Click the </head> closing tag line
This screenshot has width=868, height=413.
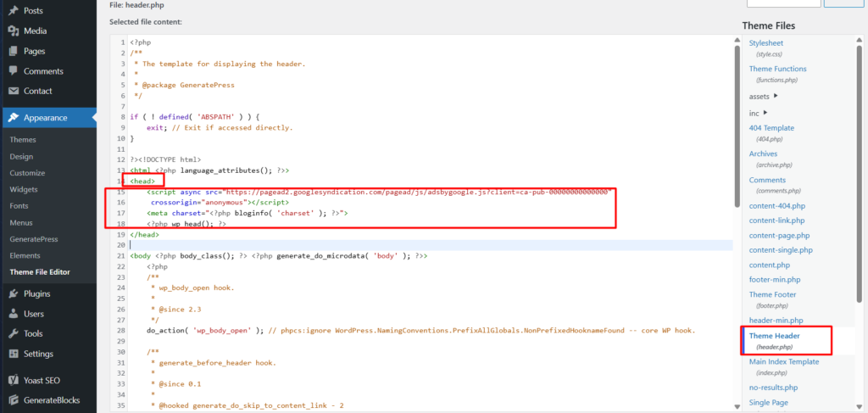[144, 235]
